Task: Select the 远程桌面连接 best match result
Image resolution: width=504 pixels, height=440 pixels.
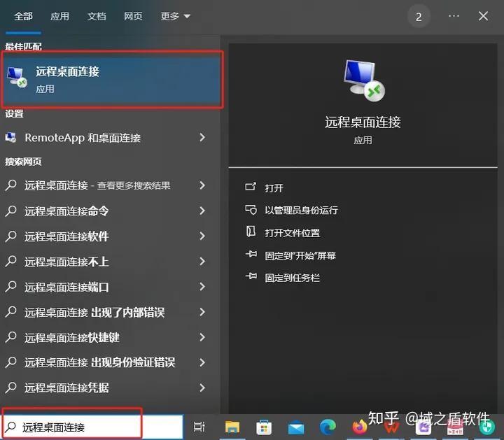Action: coord(112,79)
